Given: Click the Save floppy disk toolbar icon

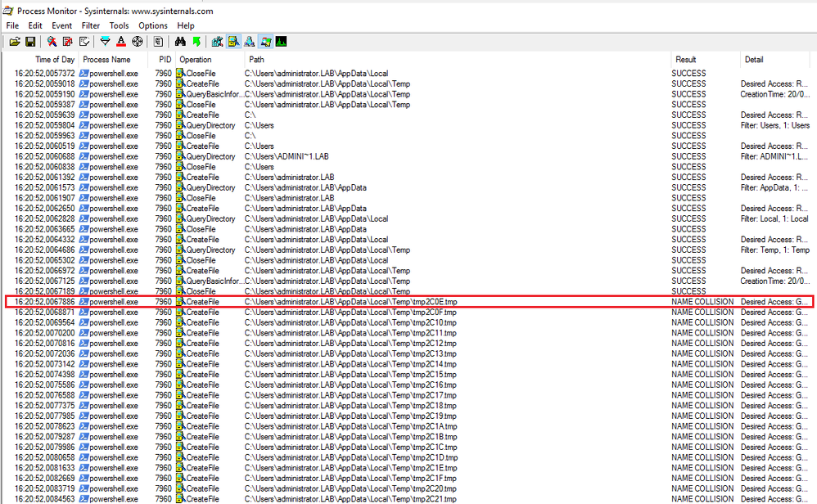Looking at the screenshot, I should click(30, 42).
